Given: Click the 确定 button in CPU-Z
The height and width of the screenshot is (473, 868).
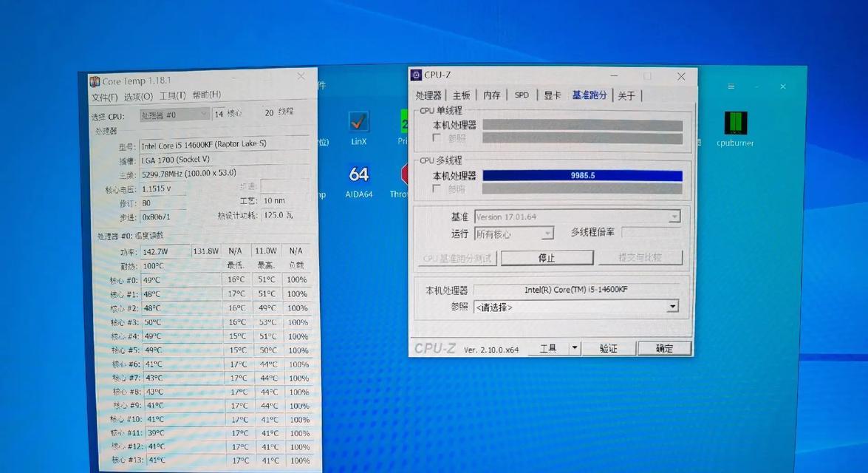Looking at the screenshot, I should [664, 348].
